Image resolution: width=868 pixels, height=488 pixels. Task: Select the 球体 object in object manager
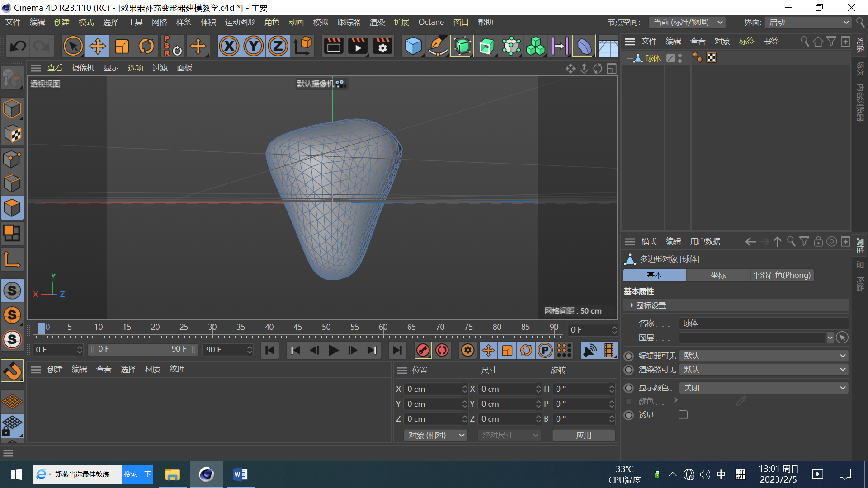tap(653, 58)
